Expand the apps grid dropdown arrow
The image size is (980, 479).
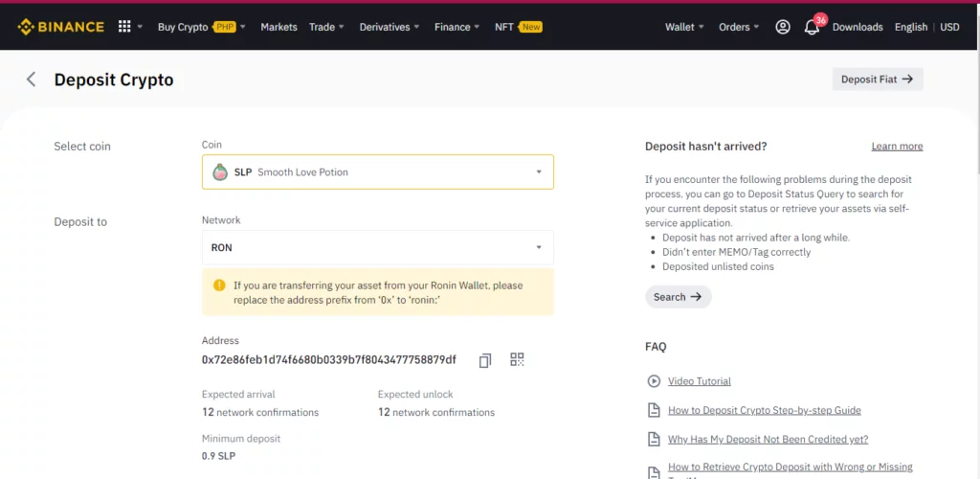click(x=140, y=27)
